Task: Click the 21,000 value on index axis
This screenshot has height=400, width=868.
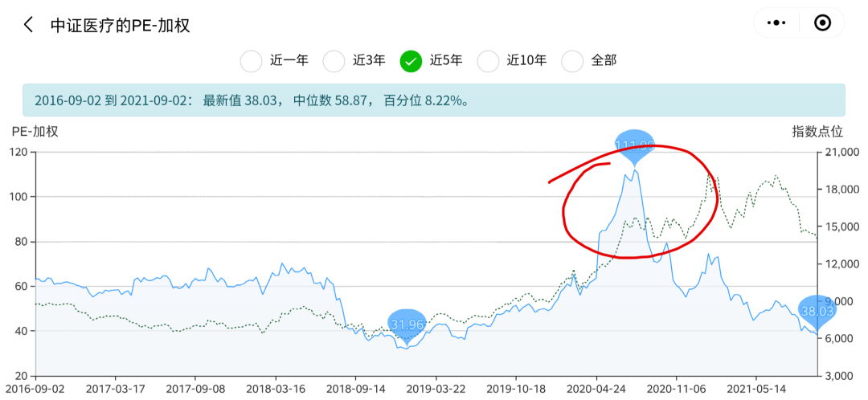Action: (x=841, y=152)
